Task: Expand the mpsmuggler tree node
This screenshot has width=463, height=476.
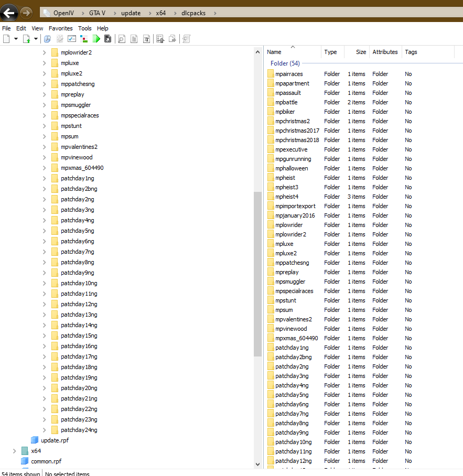Action: [x=45, y=105]
